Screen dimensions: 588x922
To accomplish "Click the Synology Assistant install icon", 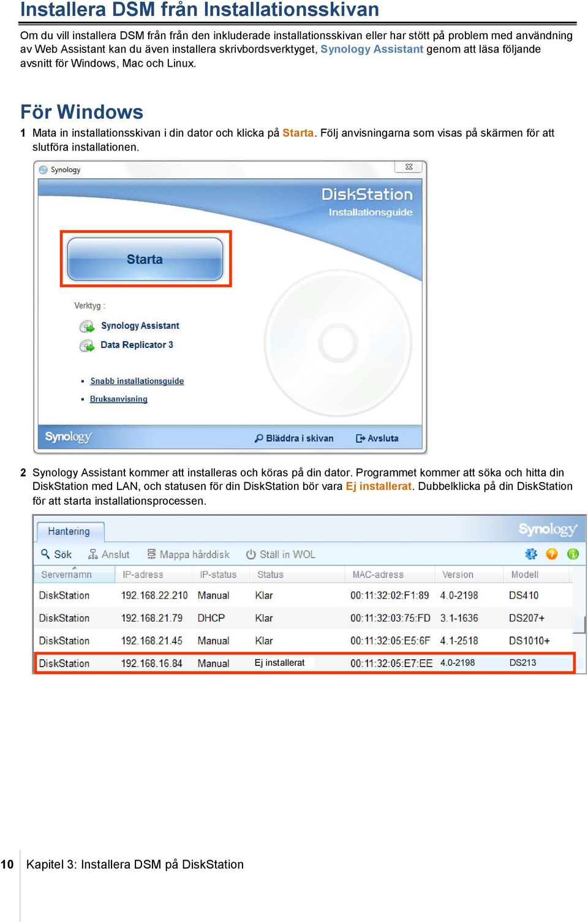I will pyautogui.click(x=87, y=327).
